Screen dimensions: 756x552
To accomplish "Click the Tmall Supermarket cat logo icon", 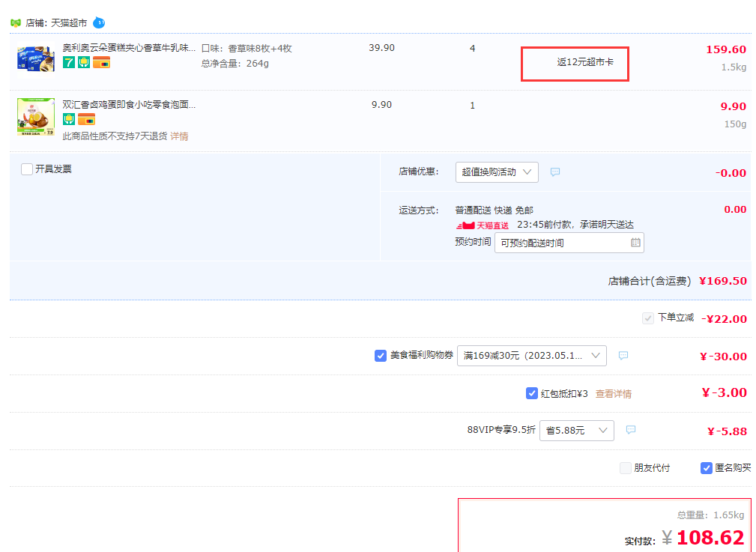I will click(x=16, y=22).
